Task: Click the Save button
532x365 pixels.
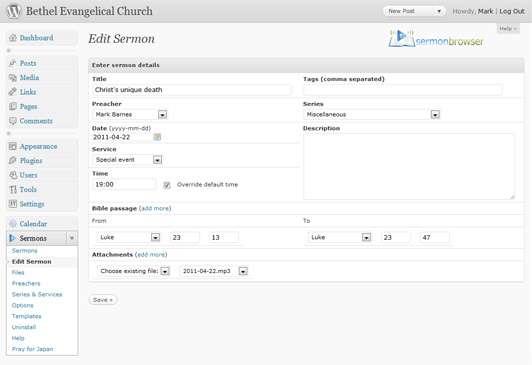Action: tap(103, 300)
